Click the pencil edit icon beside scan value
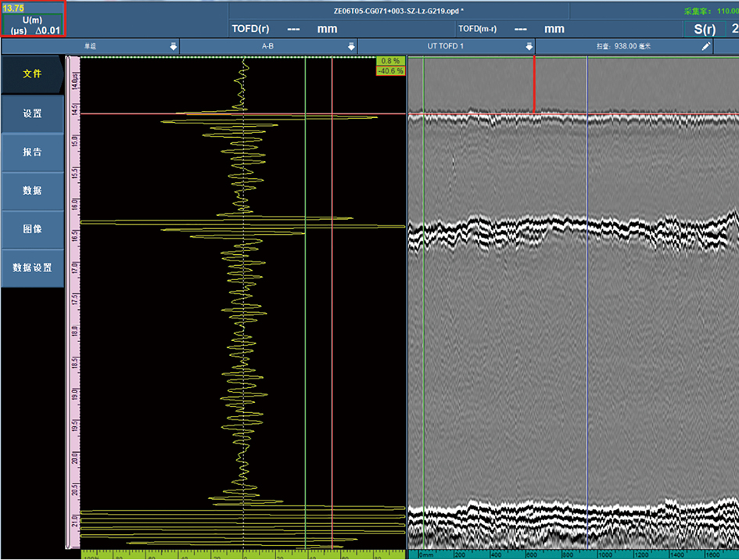Viewport: 739px width, 560px height. (x=706, y=47)
